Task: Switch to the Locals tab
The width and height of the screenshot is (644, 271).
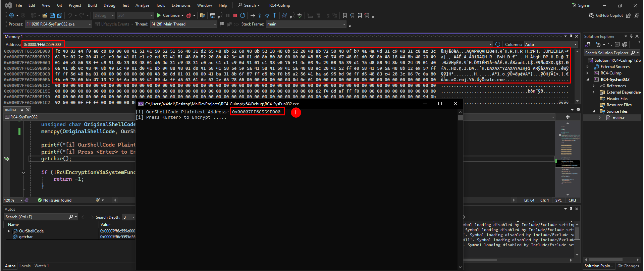Action: 25,266
